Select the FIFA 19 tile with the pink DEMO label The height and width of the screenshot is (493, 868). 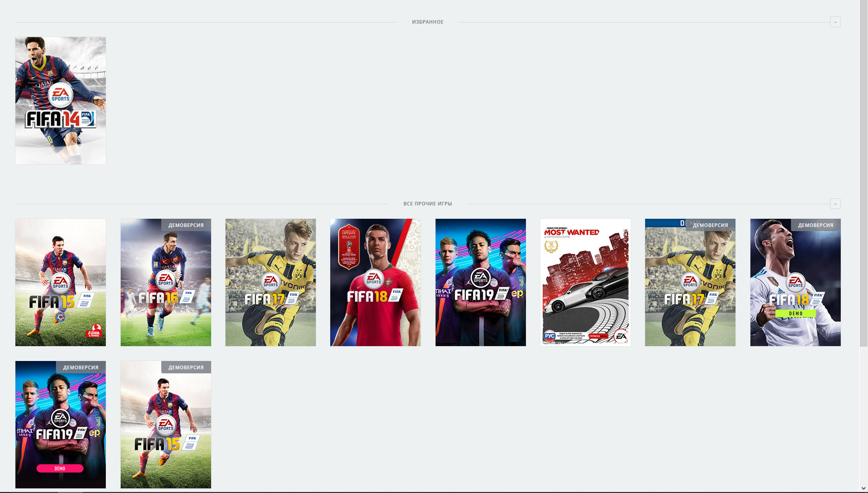tap(61, 425)
